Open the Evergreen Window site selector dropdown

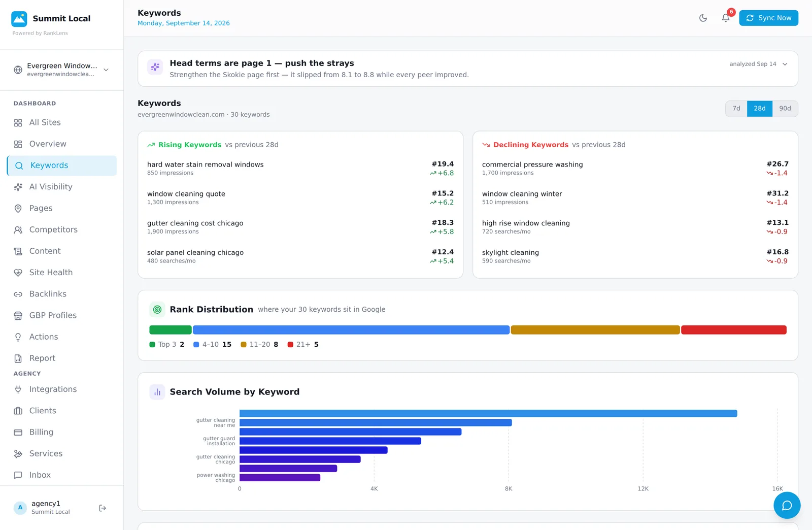click(61, 70)
